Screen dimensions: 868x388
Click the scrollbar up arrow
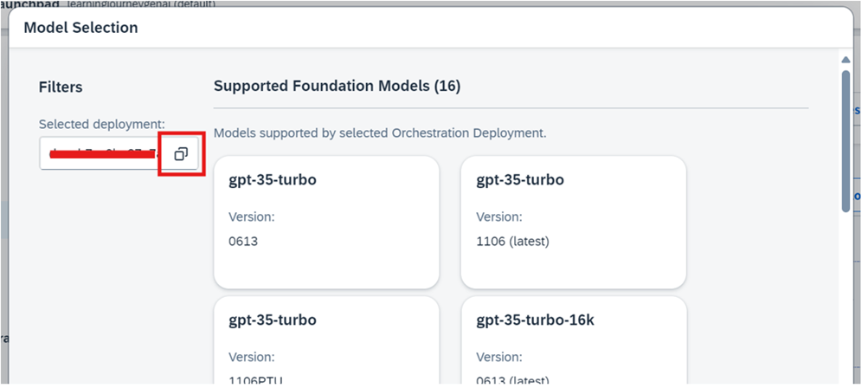pos(845,60)
